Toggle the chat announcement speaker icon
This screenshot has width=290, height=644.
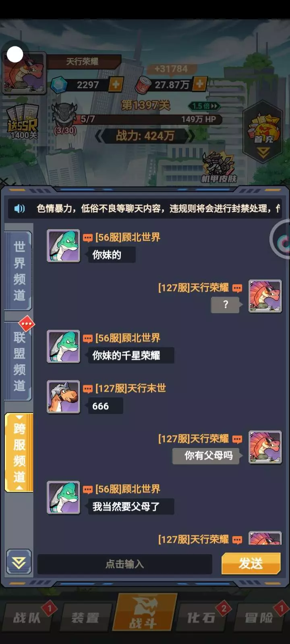pos(19,208)
